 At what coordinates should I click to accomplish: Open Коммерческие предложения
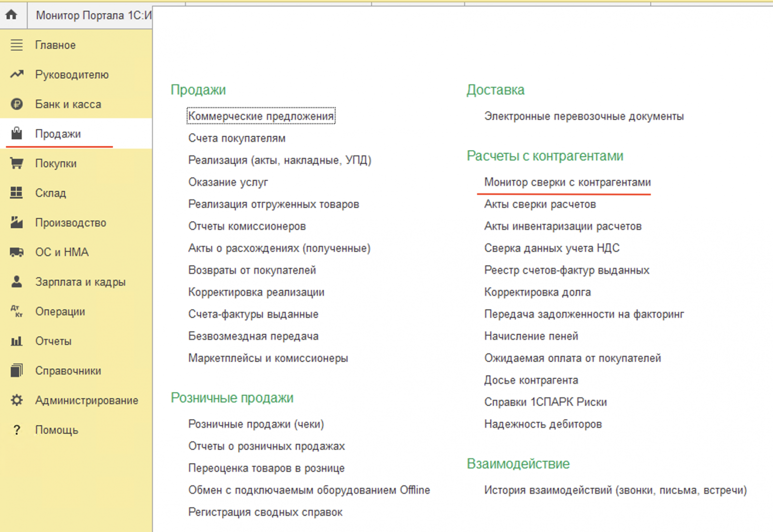click(261, 116)
